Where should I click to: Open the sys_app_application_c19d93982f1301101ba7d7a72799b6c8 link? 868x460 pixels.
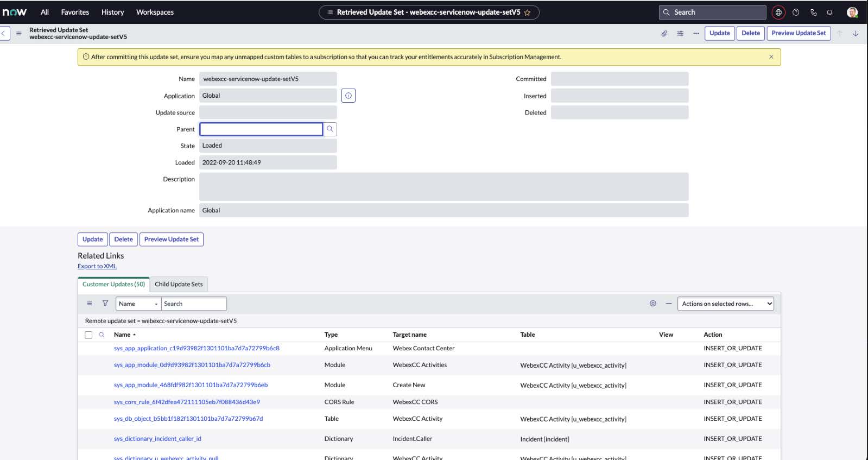click(197, 348)
